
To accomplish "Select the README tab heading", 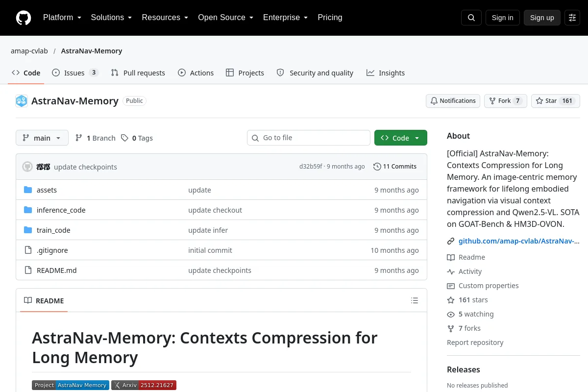I will [44, 301].
